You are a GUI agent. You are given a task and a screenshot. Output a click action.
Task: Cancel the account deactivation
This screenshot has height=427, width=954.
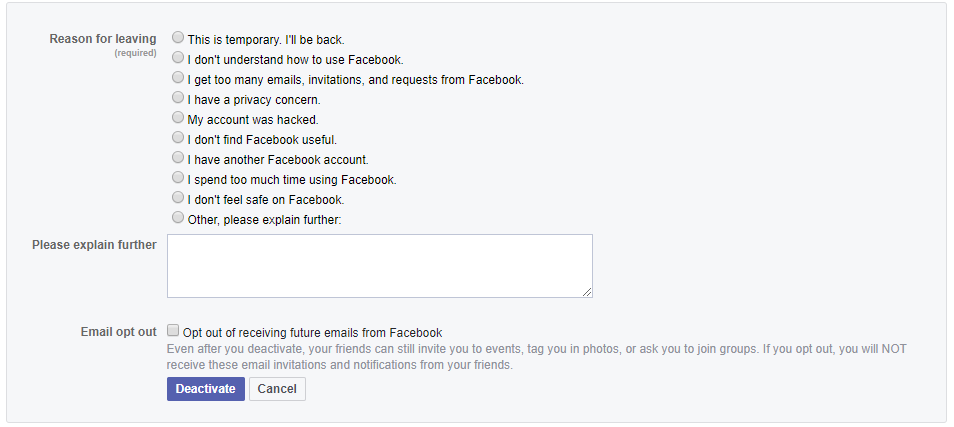click(277, 389)
